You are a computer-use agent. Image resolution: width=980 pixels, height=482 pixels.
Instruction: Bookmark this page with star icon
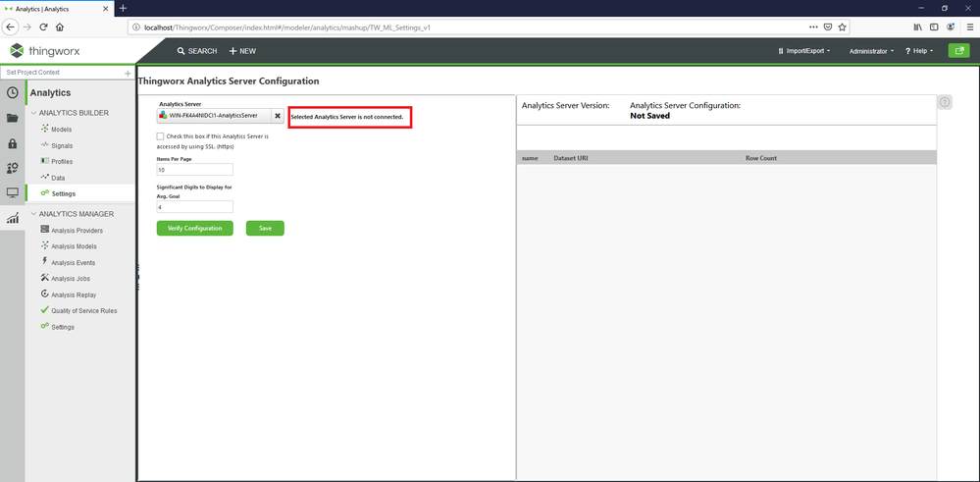coord(842,27)
